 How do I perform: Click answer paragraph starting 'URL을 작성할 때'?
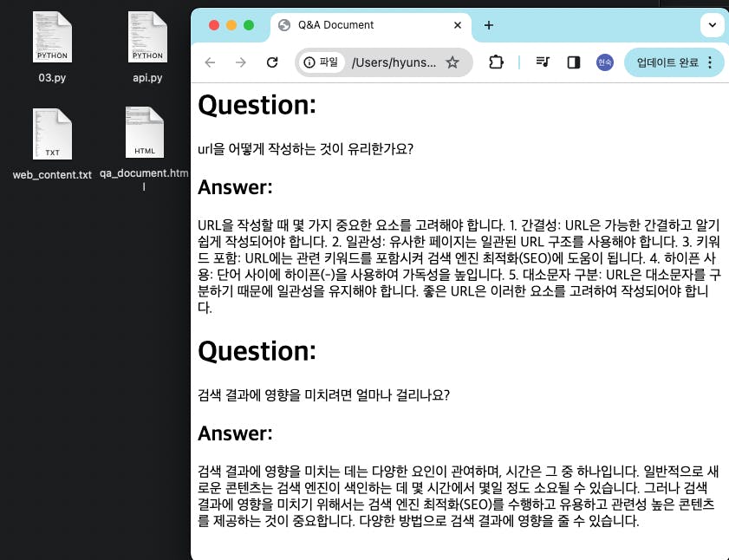tap(459, 266)
